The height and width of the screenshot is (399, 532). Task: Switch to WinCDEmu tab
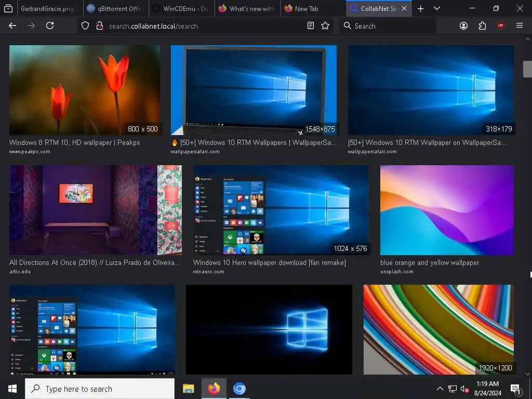point(181,9)
